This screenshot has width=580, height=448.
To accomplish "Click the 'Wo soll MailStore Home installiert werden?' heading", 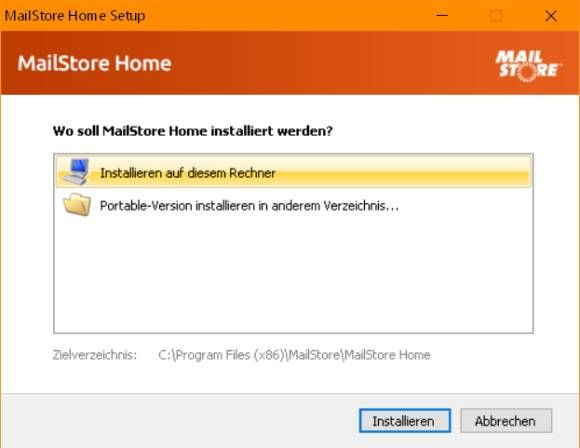I will 193,131.
